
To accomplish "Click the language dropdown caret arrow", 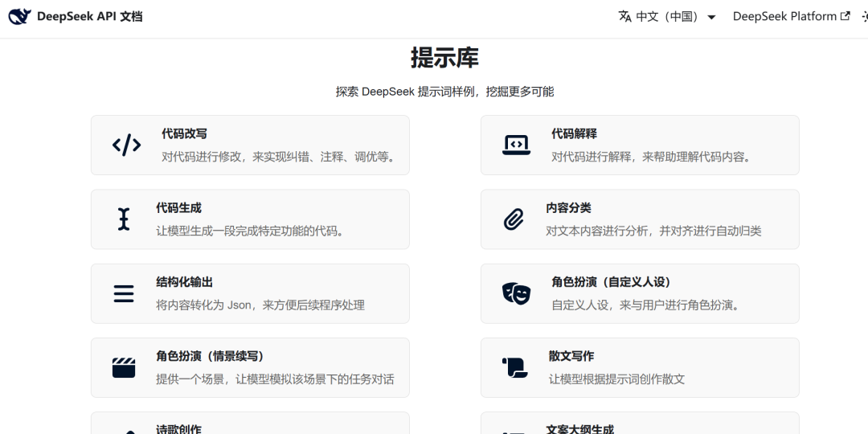I will (x=712, y=17).
